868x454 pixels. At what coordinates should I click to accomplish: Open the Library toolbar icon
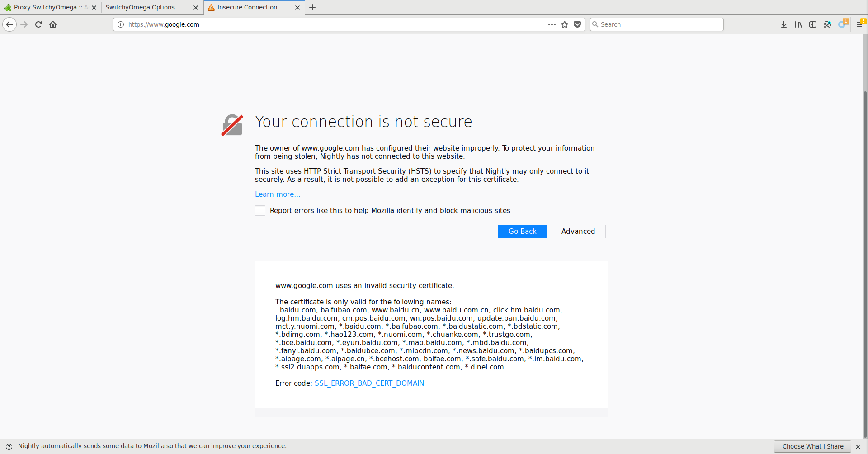[x=798, y=24]
